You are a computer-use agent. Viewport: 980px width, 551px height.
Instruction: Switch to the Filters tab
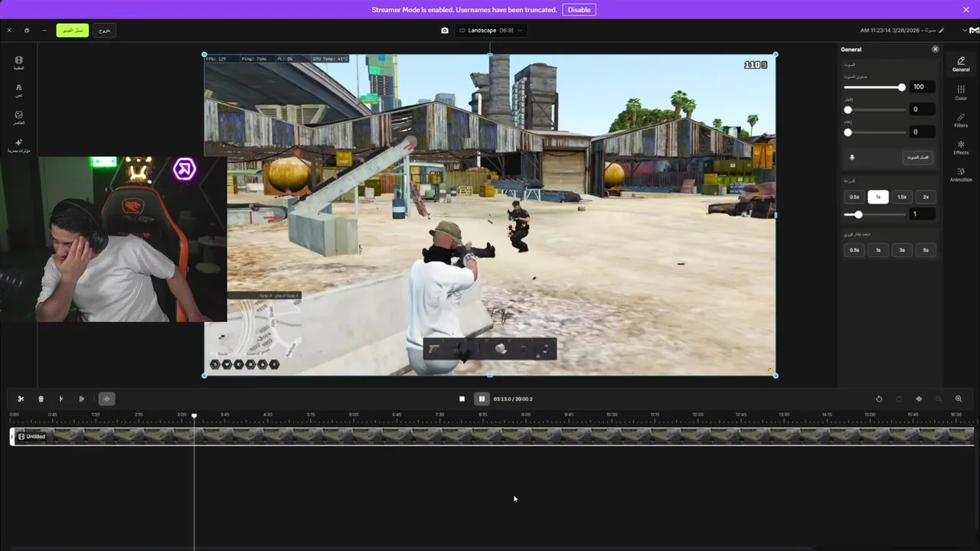point(961,120)
